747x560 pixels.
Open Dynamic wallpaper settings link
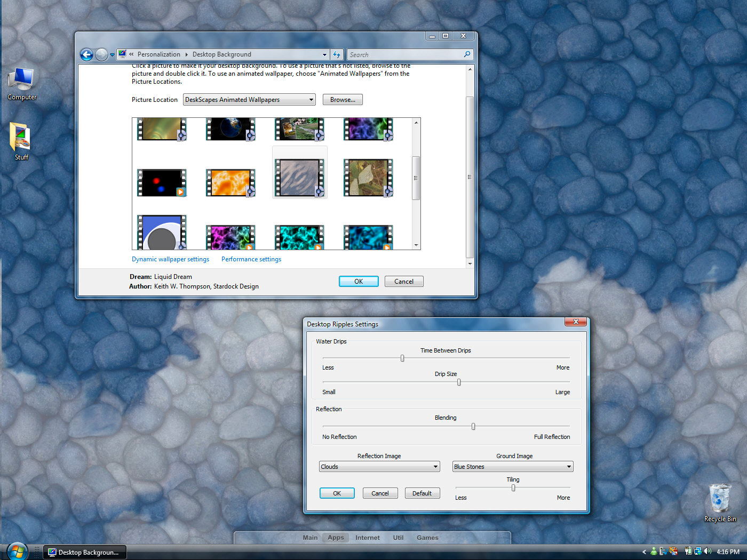point(170,259)
